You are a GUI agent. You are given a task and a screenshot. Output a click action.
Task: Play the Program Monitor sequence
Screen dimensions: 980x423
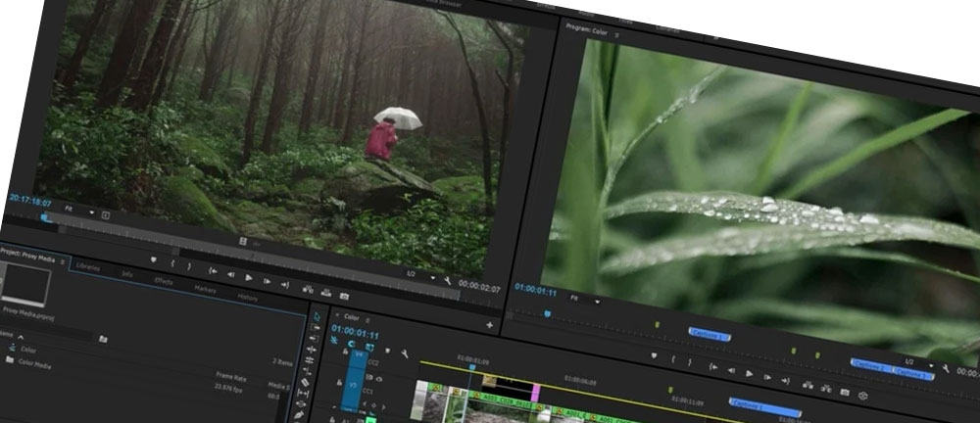749,373
